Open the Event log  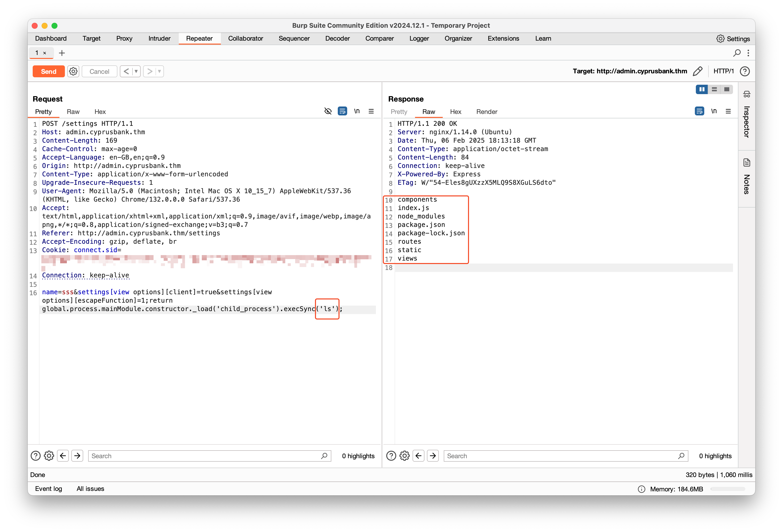49,489
